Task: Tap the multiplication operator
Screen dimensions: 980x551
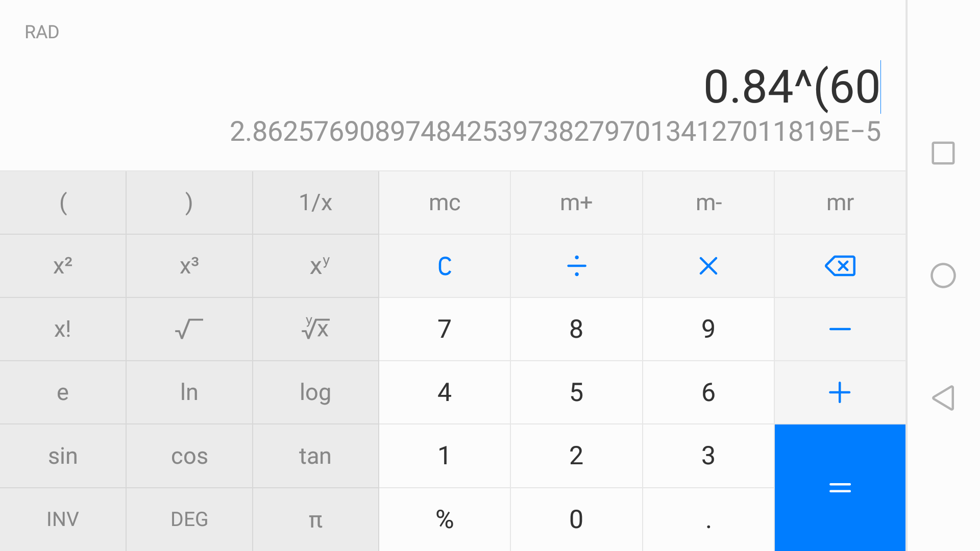Action: [x=708, y=266]
